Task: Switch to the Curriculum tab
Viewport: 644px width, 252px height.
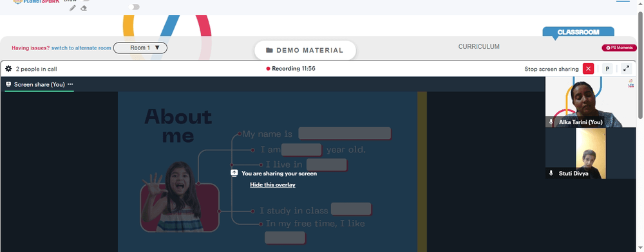Action: [x=479, y=47]
